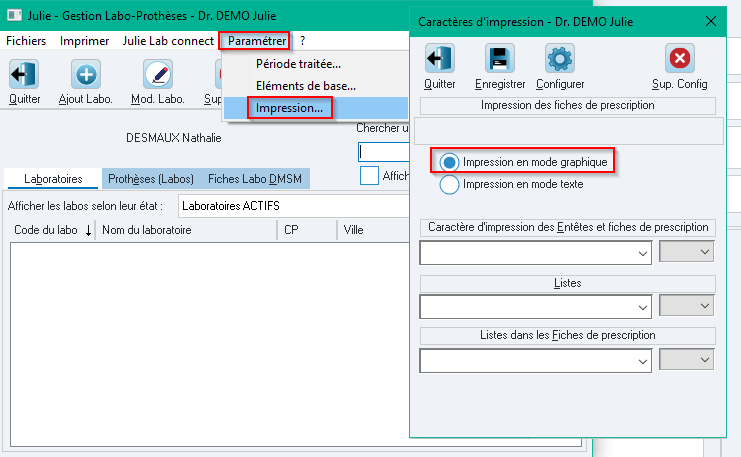Choose Impression... menu entry
Screen dimensions: 741x457
(x=316, y=108)
